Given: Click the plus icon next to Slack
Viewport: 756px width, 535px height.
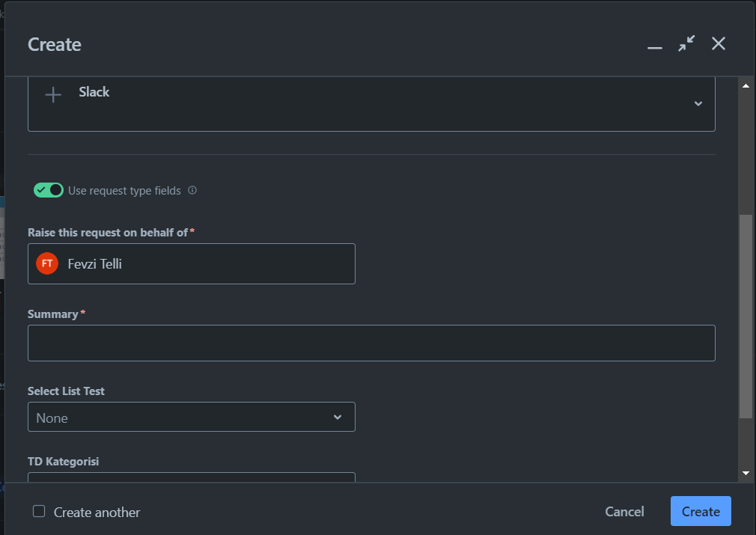Looking at the screenshot, I should [x=52, y=94].
